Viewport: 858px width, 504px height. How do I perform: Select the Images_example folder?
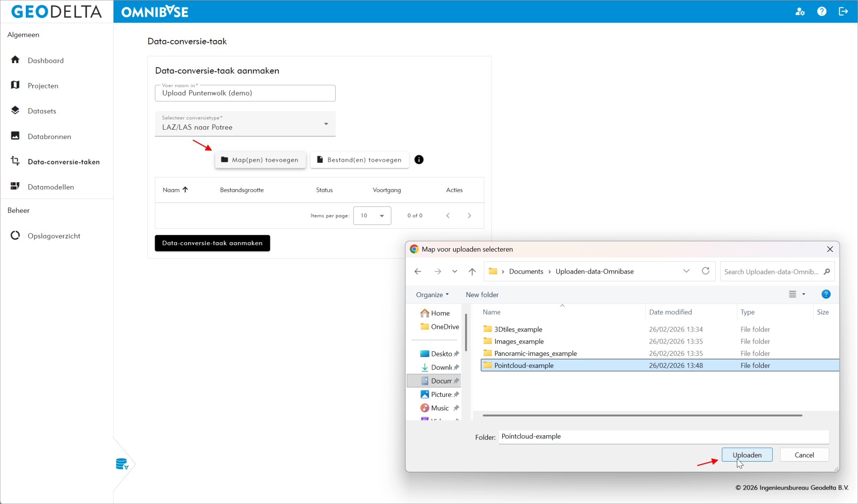519,341
